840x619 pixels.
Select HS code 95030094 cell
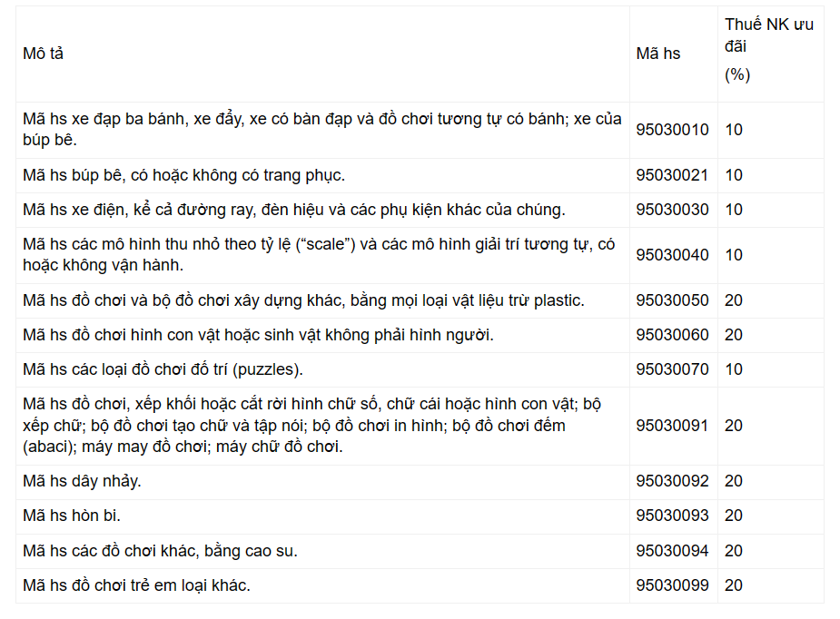672,551
